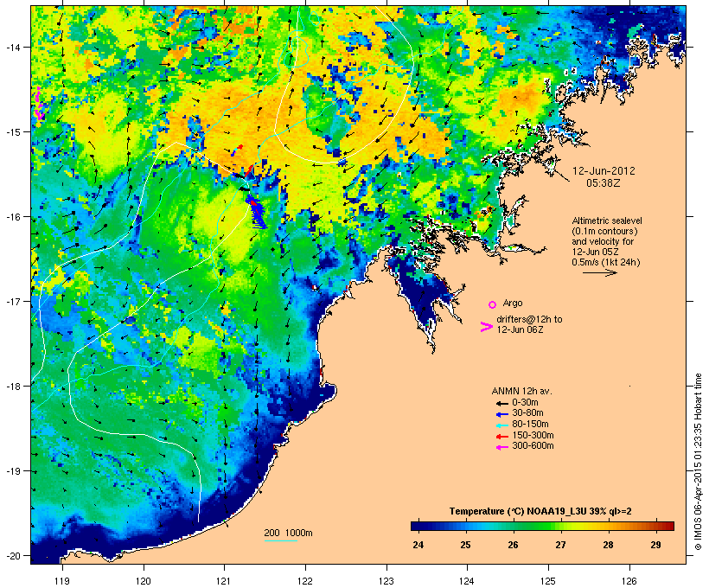Click the time text 05:38Z
This screenshot has width=709, height=588.
tap(604, 183)
